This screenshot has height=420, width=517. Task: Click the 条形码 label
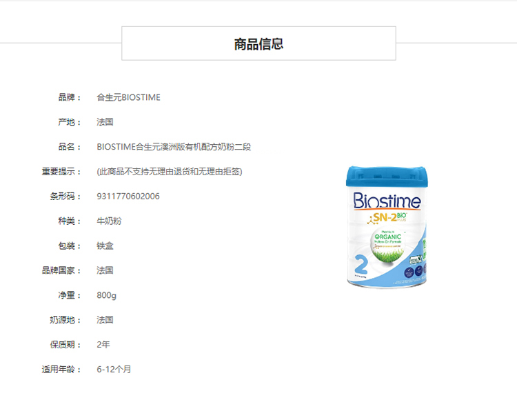coord(65,197)
